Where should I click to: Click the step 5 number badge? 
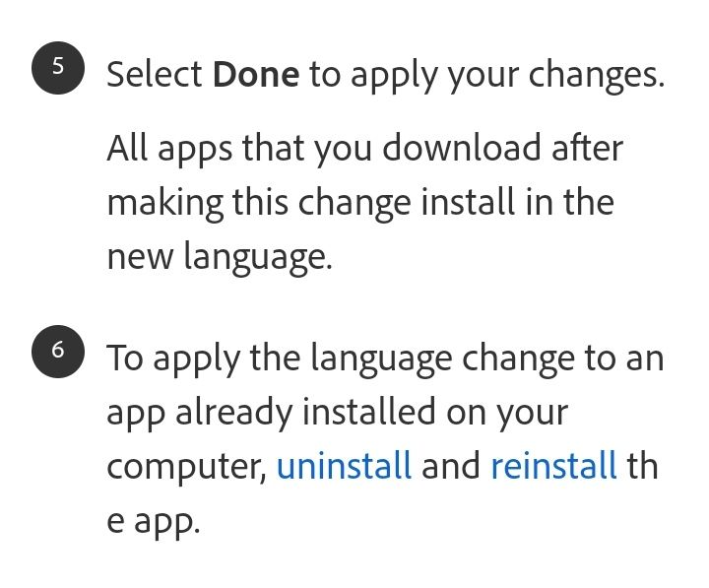57,68
